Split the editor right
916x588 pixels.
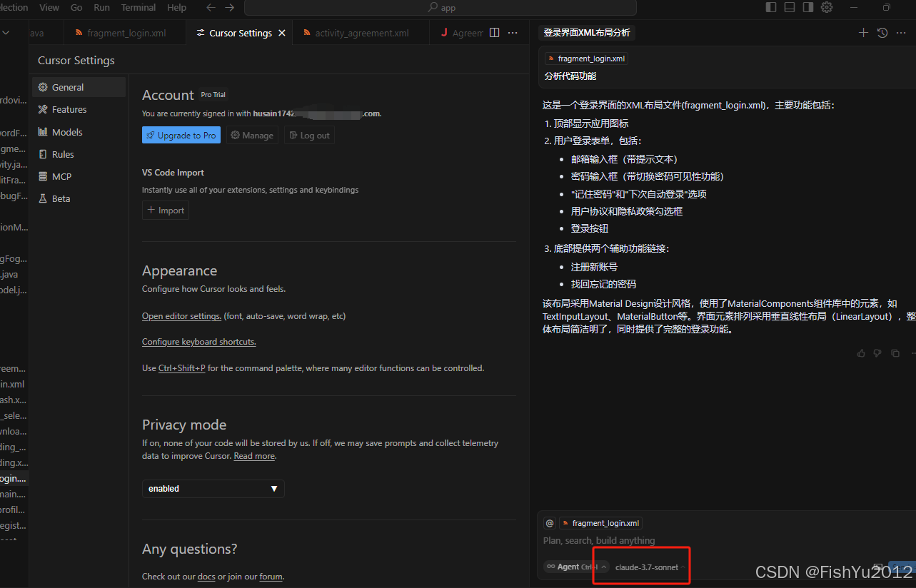(x=495, y=33)
